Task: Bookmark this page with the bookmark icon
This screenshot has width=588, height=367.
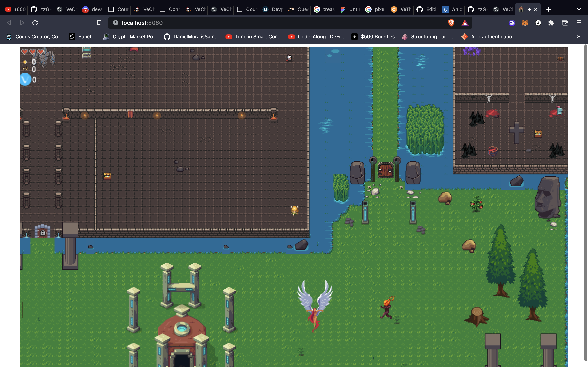Action: (99, 23)
